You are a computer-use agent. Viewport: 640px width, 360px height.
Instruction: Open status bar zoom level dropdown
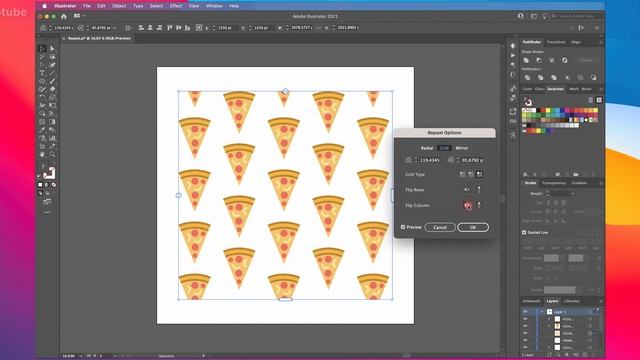(x=80, y=356)
